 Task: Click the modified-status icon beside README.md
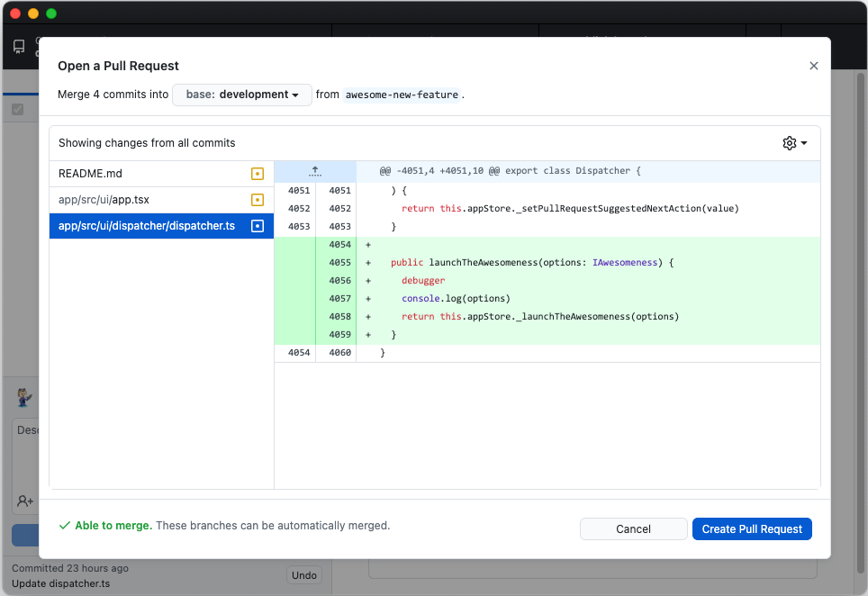click(258, 173)
